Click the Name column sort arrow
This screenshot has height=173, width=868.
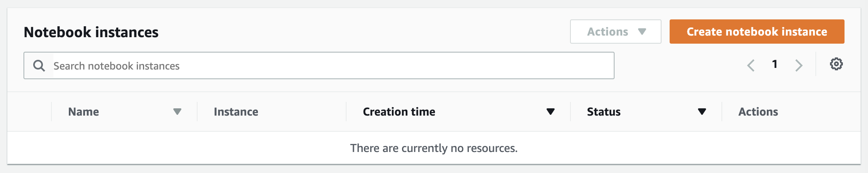[177, 112]
